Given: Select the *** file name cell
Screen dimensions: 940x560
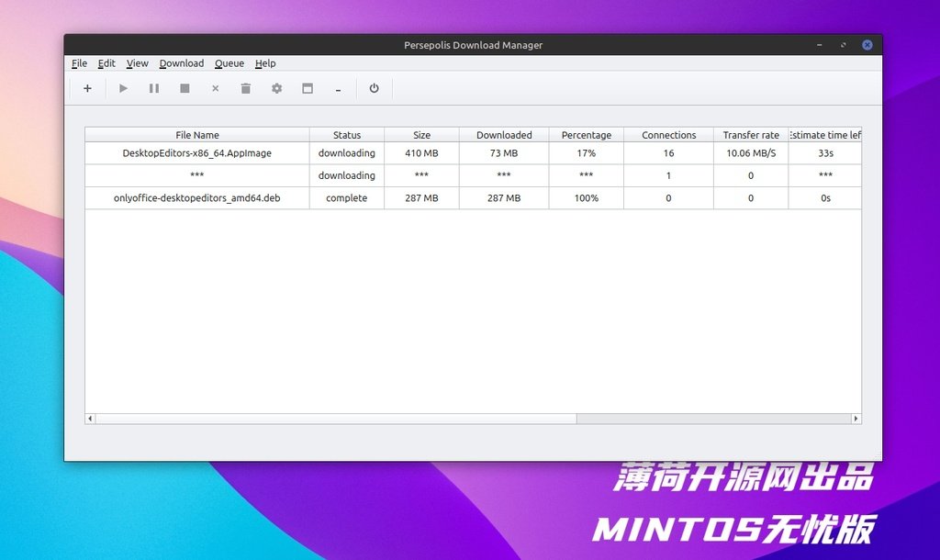Looking at the screenshot, I should [197, 175].
